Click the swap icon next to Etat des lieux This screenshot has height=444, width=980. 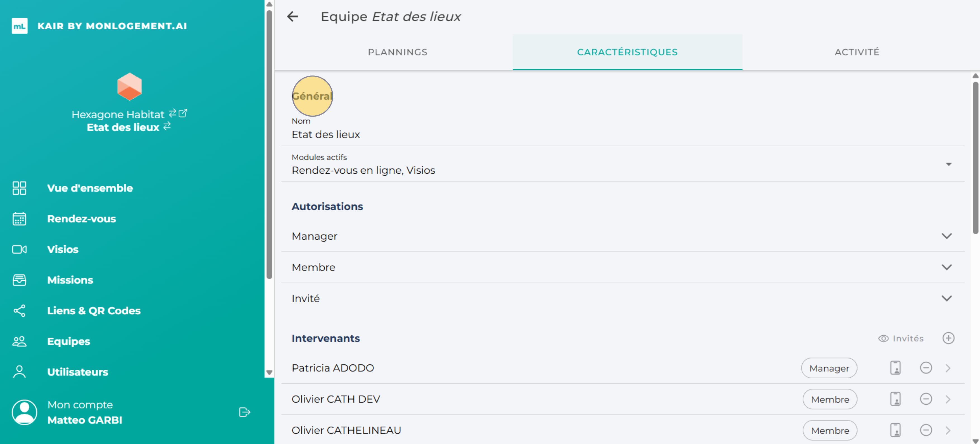point(167,126)
